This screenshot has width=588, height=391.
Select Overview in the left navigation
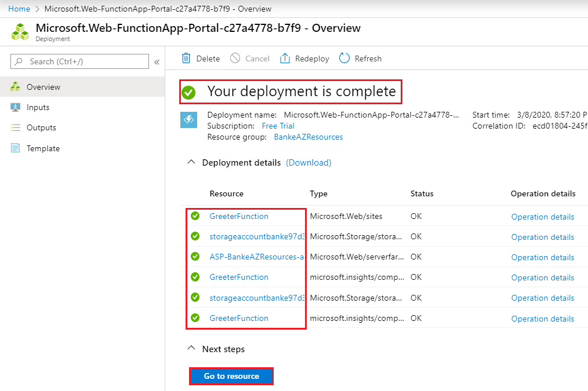(x=42, y=87)
